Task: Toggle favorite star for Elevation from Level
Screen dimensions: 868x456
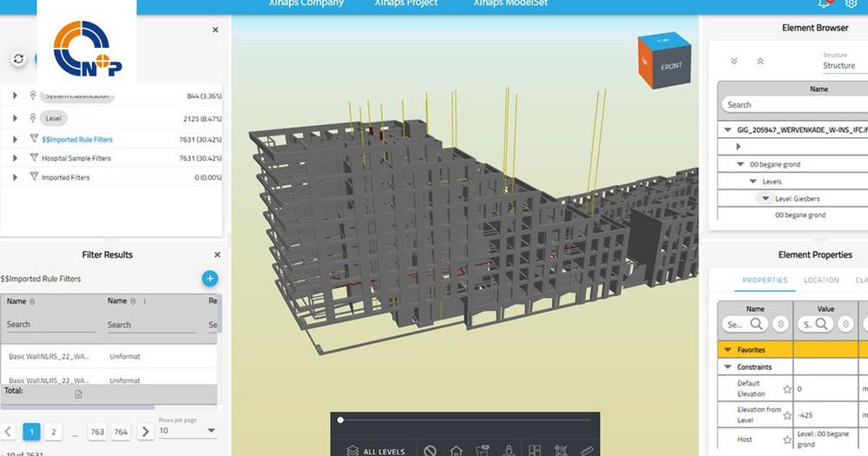Action: [787, 415]
